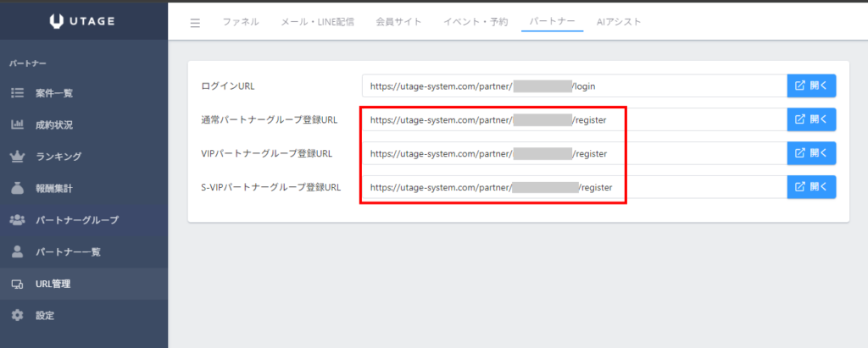Open パートナーグループ group icon
Image resolution: width=868 pixels, height=348 pixels.
tap(17, 220)
